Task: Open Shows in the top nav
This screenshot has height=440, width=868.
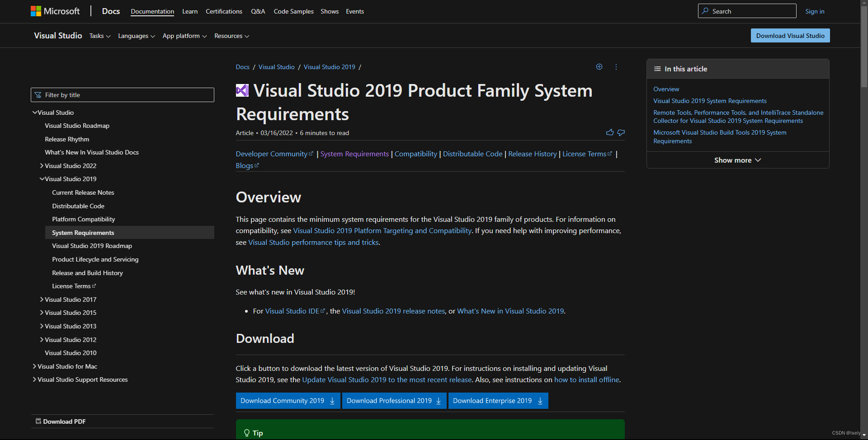Action: pyautogui.click(x=330, y=11)
